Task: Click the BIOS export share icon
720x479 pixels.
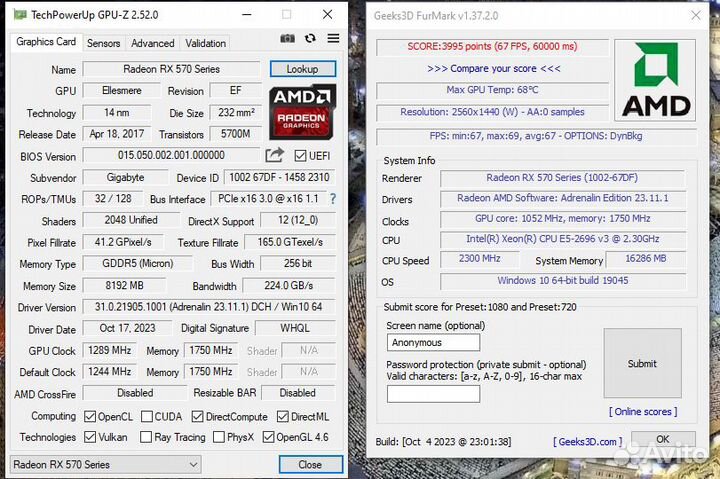Action: 275,155
